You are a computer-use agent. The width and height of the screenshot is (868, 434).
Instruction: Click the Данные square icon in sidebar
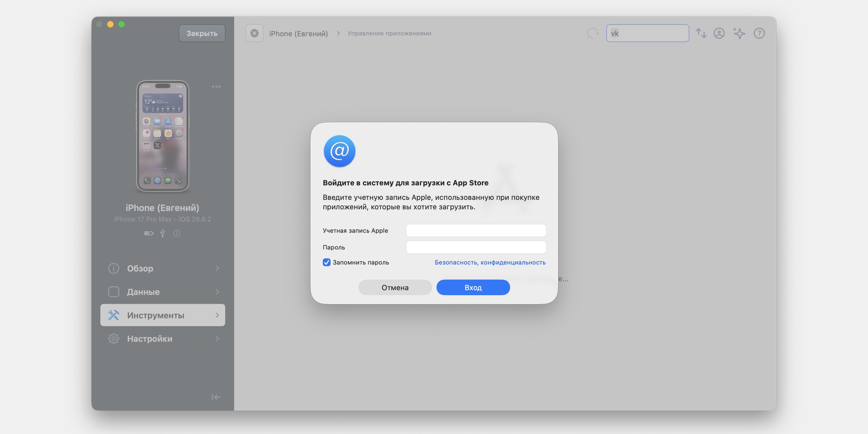point(114,292)
